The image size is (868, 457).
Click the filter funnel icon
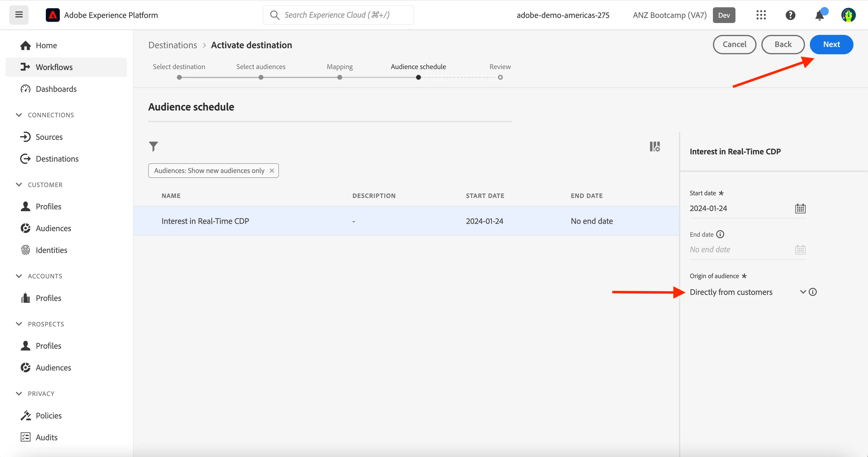pyautogui.click(x=153, y=146)
